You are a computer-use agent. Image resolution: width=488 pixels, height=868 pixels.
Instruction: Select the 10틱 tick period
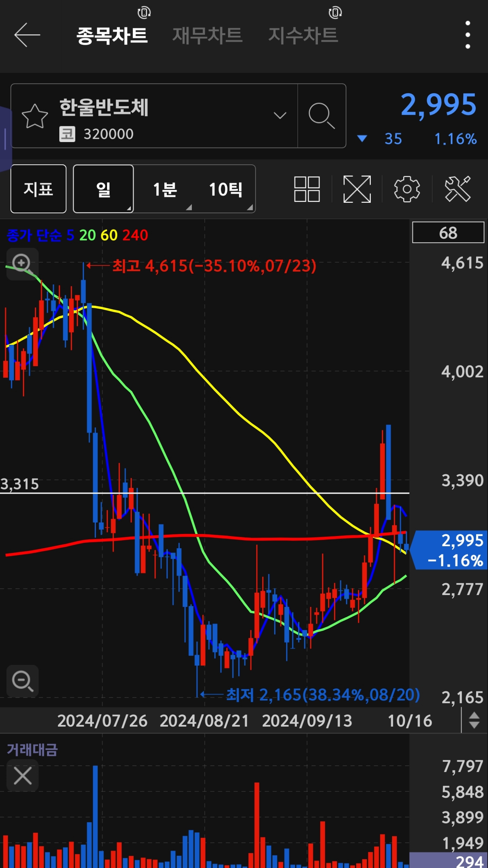click(x=226, y=190)
